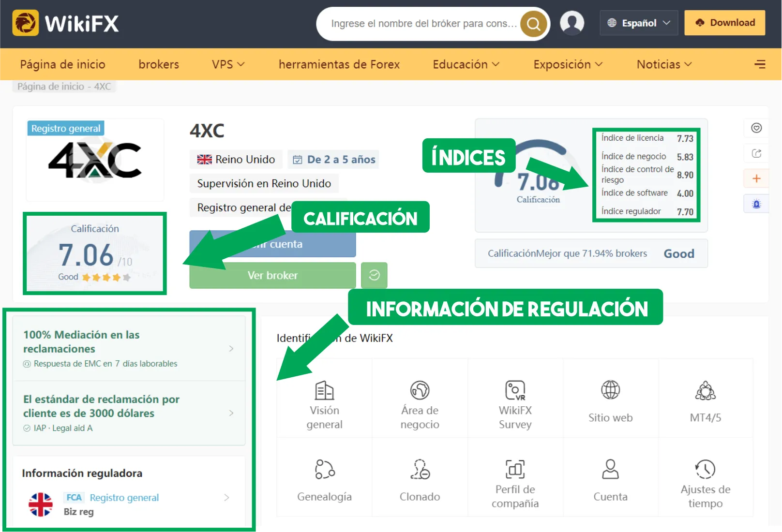Click the Página de inicio breadcrumb link

coord(51,87)
